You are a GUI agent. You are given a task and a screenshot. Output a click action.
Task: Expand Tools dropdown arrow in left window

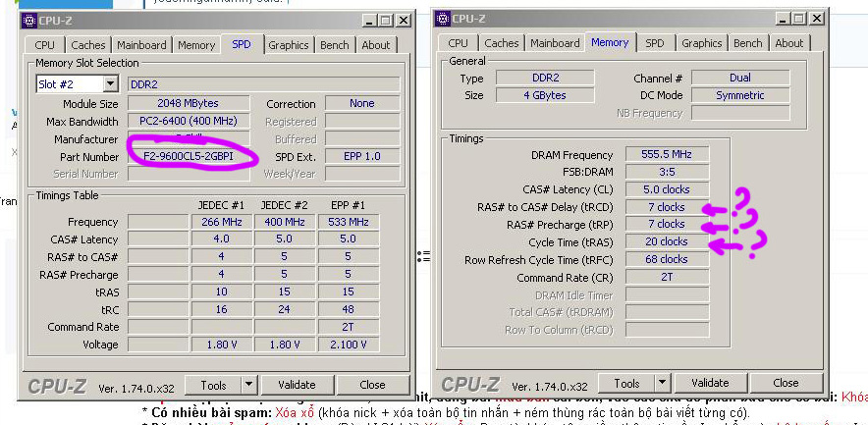[249, 385]
